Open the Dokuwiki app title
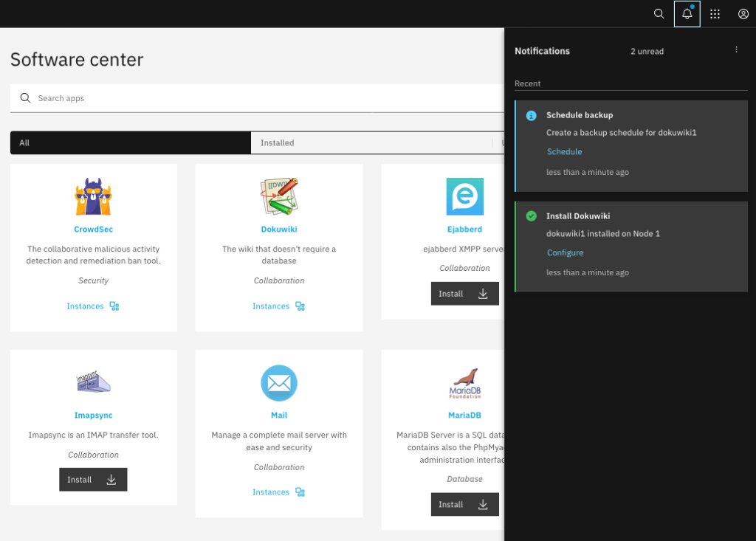 (x=279, y=229)
